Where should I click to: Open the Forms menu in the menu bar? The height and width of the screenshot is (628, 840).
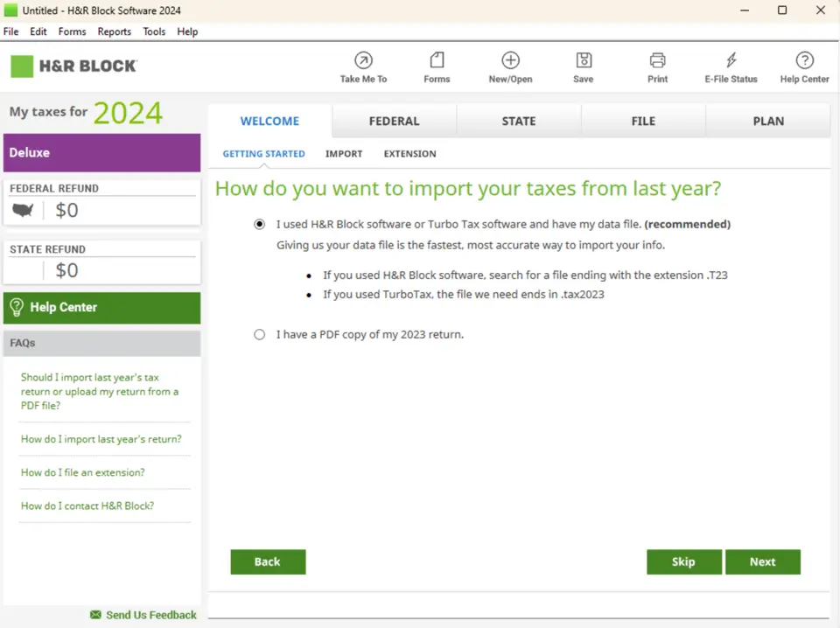73,31
